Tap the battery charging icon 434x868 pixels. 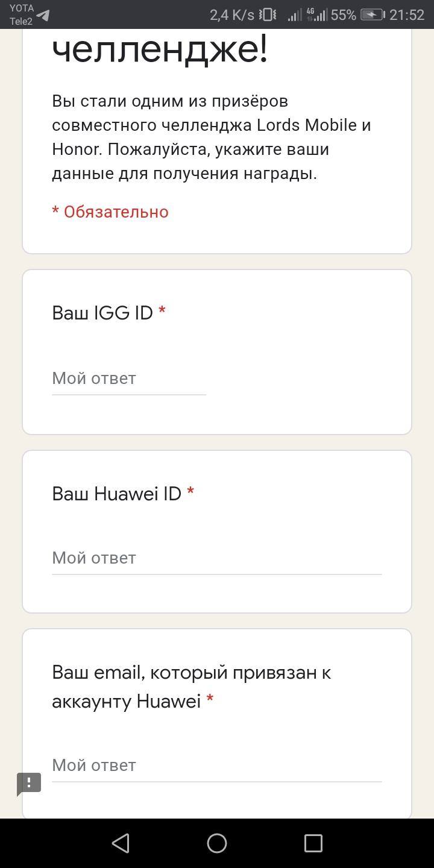(372, 15)
